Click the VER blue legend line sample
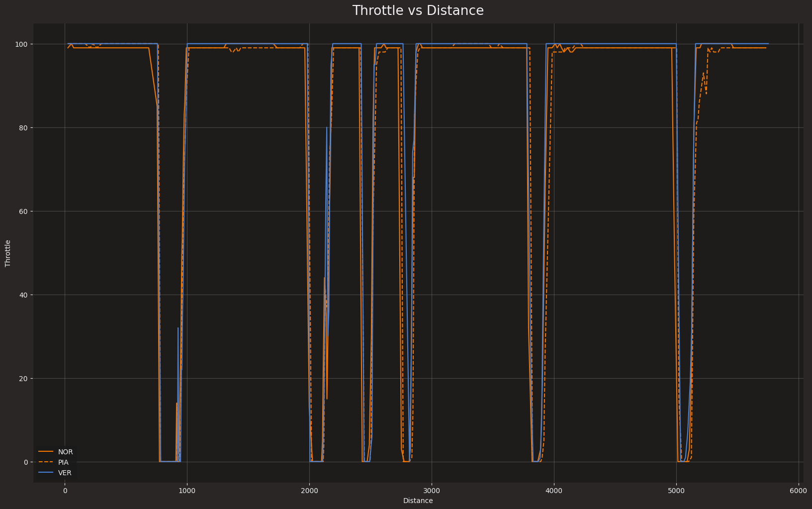This screenshot has height=509, width=812. pyautogui.click(x=46, y=473)
